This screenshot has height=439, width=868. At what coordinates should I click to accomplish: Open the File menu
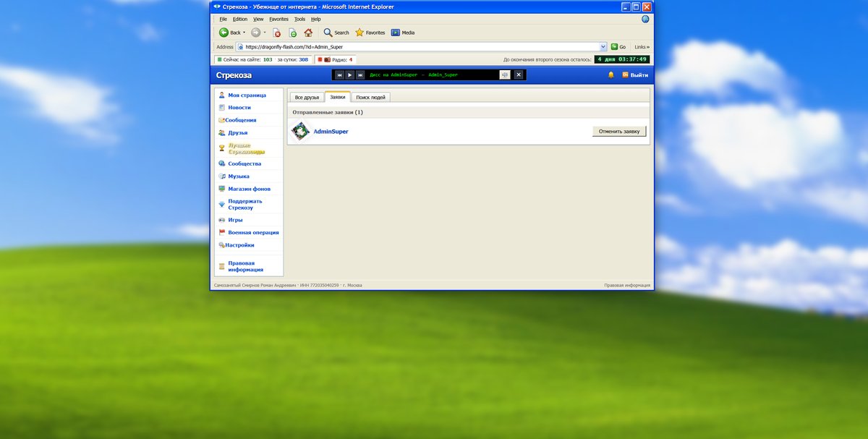tap(223, 19)
